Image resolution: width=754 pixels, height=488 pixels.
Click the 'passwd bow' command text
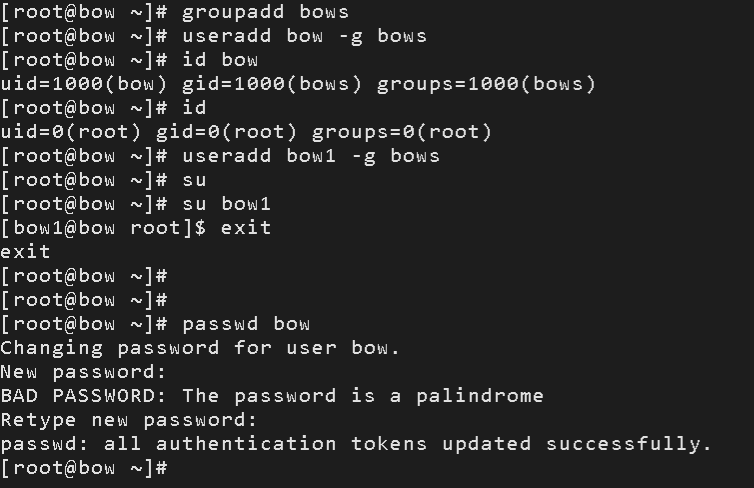pos(246,324)
